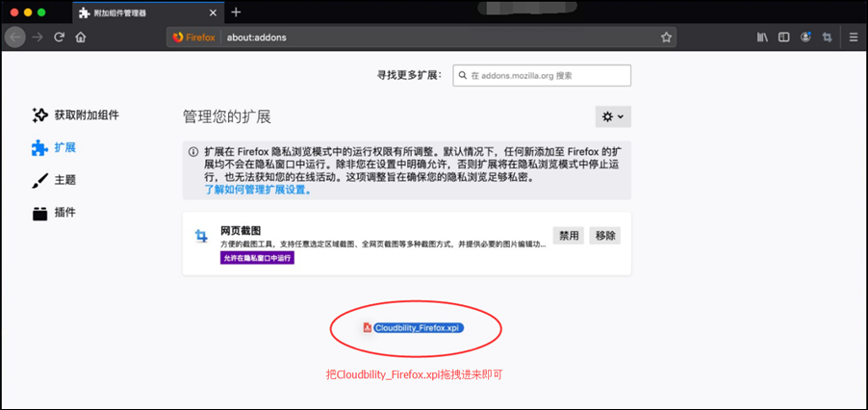Bookmark this page with the star icon
This screenshot has height=410, width=868.
[x=665, y=38]
